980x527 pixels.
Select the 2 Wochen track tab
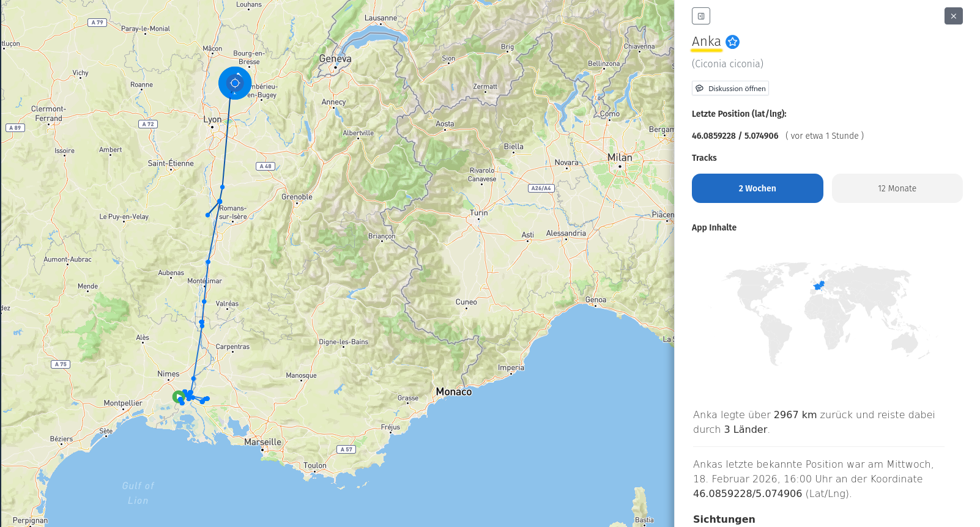click(x=757, y=188)
